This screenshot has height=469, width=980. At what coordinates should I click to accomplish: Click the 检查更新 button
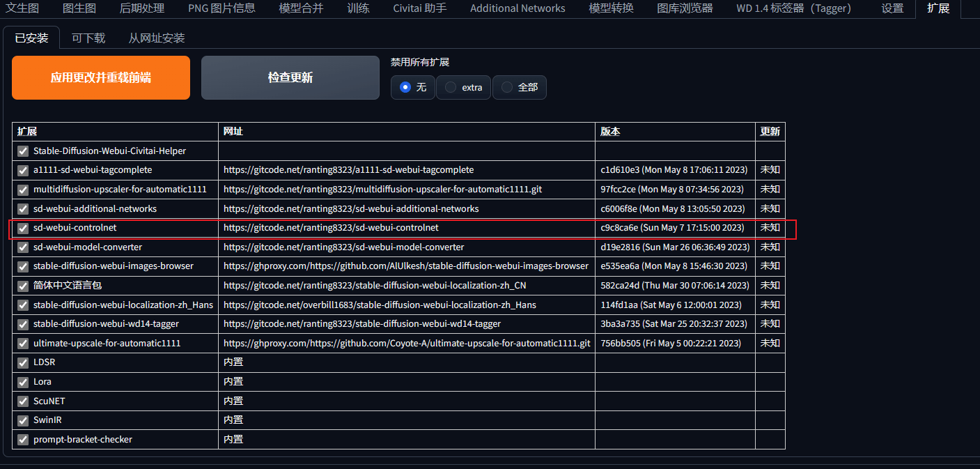[x=290, y=77]
